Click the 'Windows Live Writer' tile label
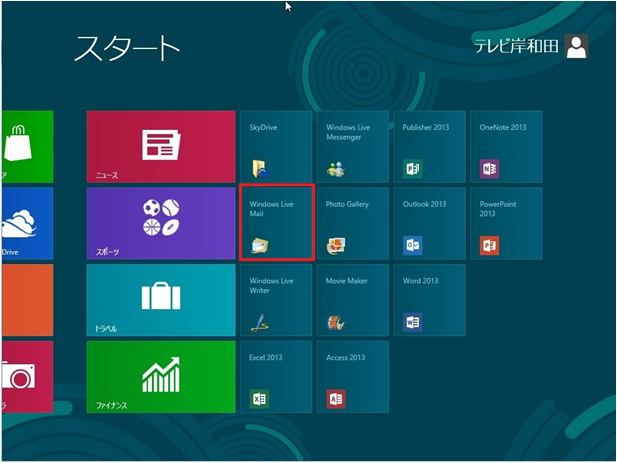The height and width of the screenshot is (463, 617). (x=271, y=286)
